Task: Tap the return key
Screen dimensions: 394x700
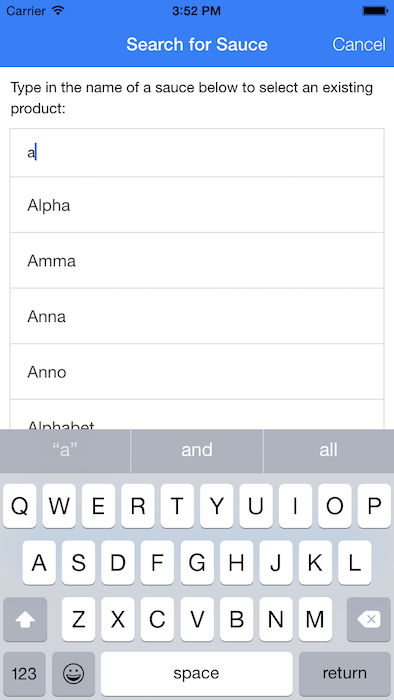Action: (x=344, y=674)
